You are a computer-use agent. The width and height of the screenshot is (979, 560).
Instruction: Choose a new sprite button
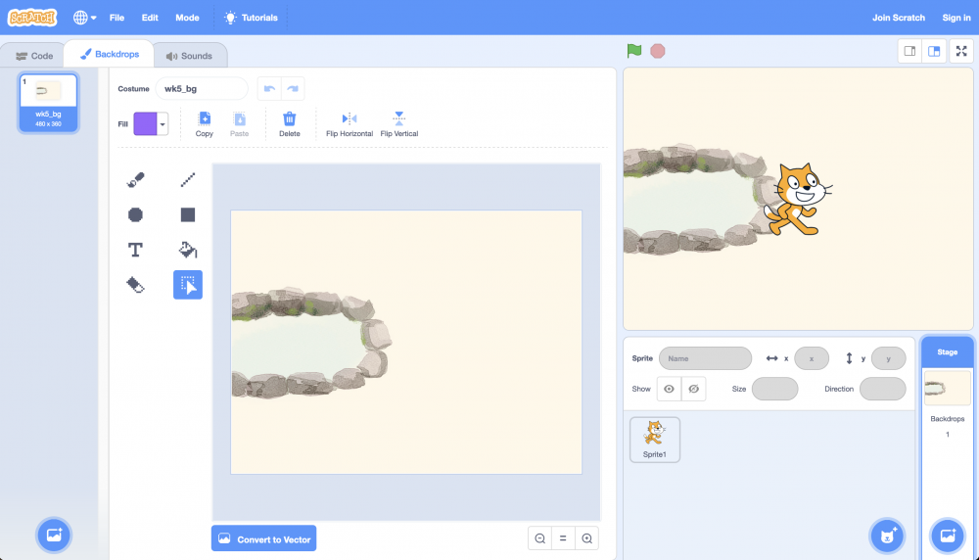tap(887, 536)
